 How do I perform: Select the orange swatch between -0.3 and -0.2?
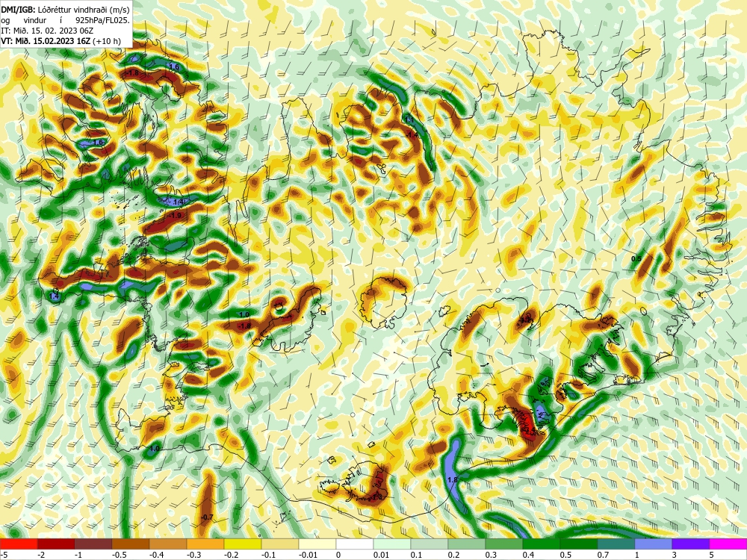(x=205, y=544)
